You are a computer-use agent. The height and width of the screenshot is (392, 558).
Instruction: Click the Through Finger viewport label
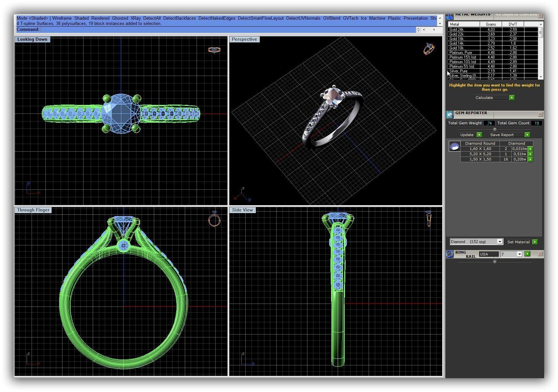pyautogui.click(x=33, y=210)
